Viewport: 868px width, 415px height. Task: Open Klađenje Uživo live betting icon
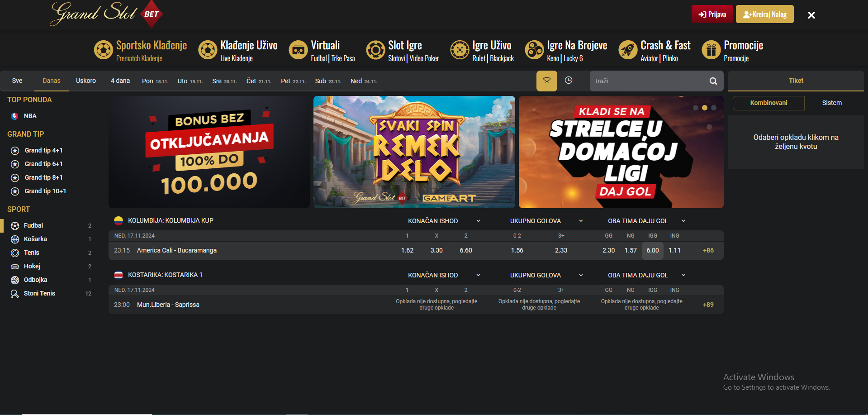(x=208, y=50)
